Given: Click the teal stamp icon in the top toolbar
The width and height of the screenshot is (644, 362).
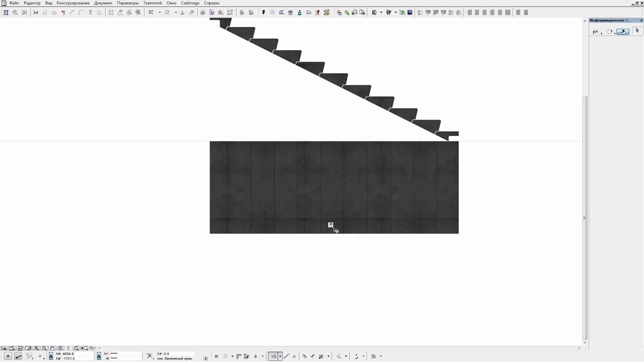Looking at the screenshot, I should coord(299,13).
